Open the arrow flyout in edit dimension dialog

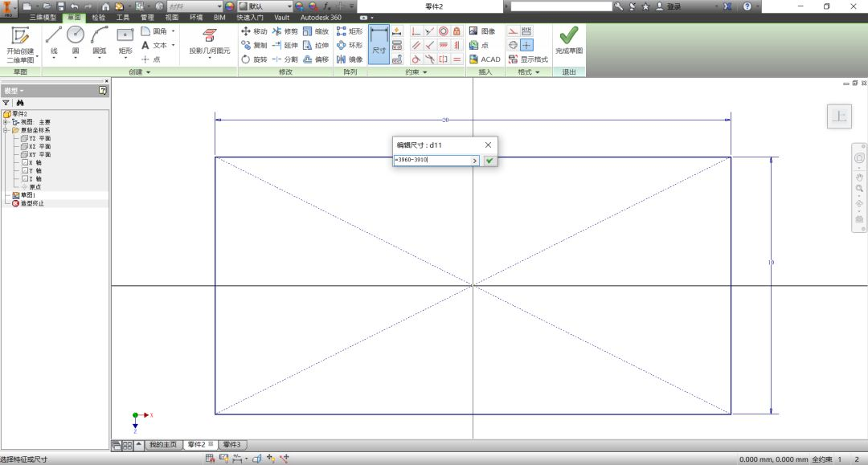click(474, 161)
